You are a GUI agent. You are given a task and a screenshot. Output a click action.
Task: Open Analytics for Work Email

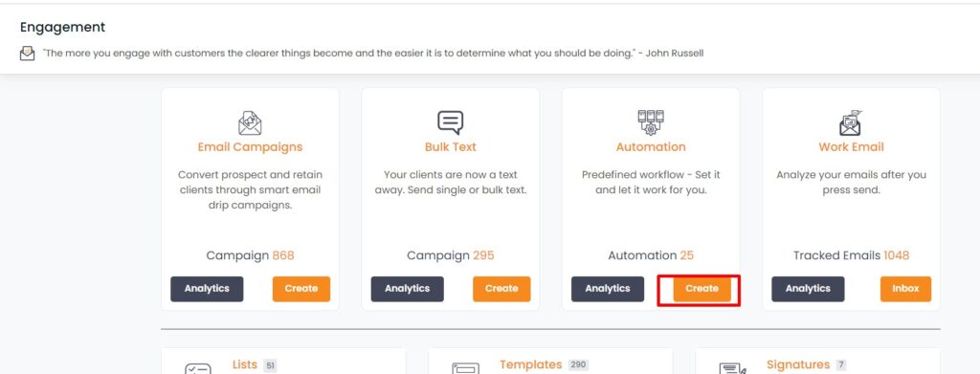tap(808, 289)
